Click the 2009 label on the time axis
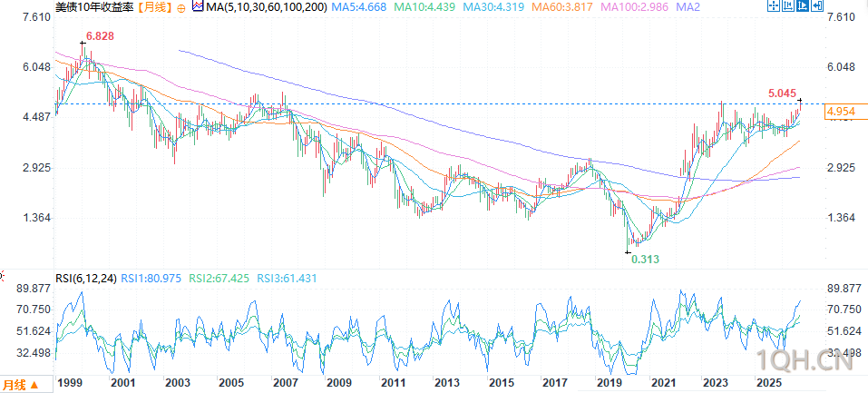This screenshot has width=868, height=393. 338,383
